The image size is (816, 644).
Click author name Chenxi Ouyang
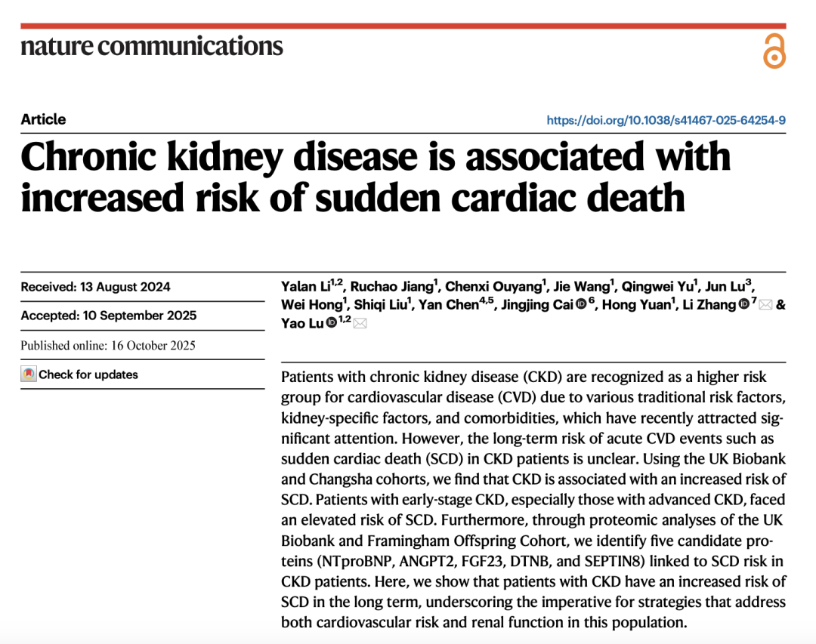tap(492, 286)
